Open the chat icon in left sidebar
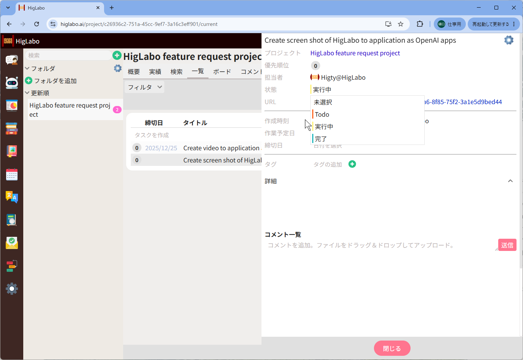Viewport: 523px width, 360px height. pos(11,60)
